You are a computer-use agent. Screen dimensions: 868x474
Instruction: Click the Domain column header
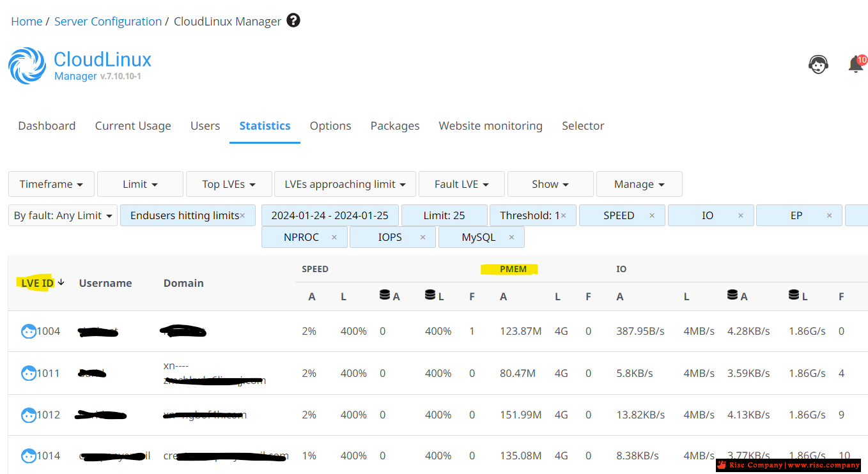pyautogui.click(x=183, y=283)
